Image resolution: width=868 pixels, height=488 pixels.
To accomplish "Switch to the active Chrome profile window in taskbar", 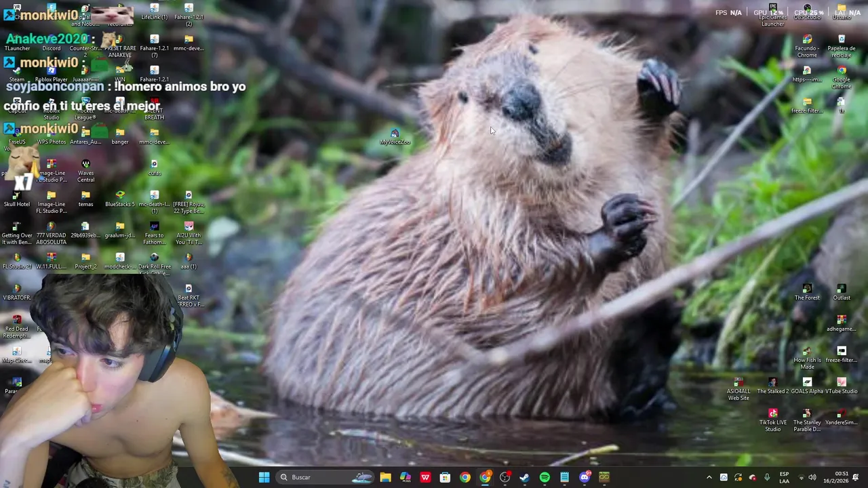I will (x=485, y=477).
